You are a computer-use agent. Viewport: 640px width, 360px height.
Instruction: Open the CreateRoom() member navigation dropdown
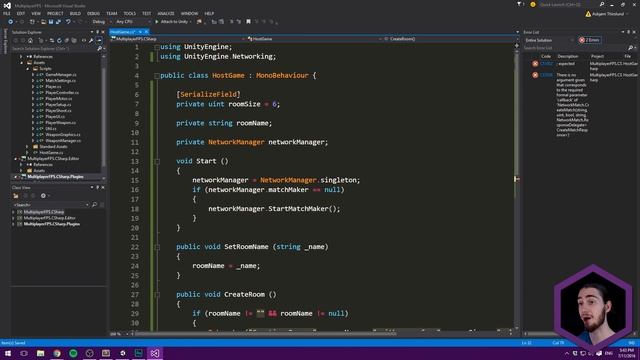click(450, 39)
